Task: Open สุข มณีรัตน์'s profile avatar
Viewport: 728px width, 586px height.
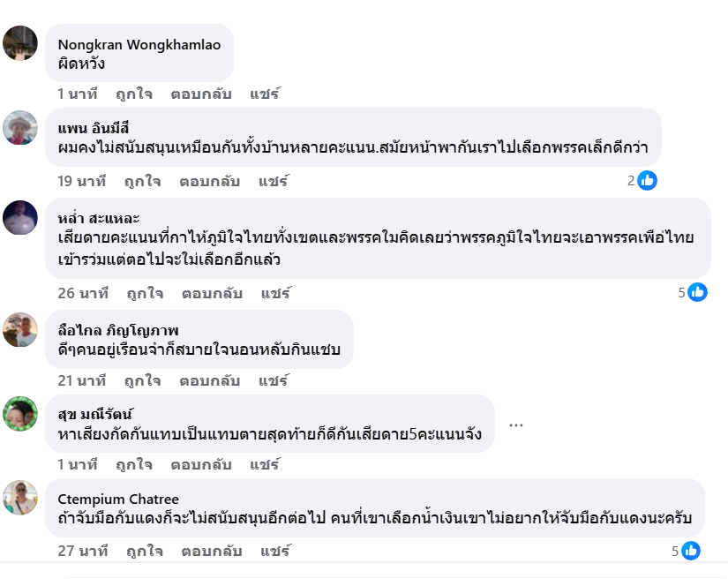Action: click(x=20, y=414)
